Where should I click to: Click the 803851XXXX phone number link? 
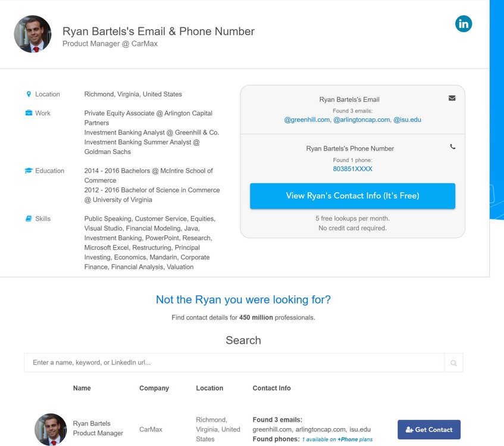pos(352,169)
